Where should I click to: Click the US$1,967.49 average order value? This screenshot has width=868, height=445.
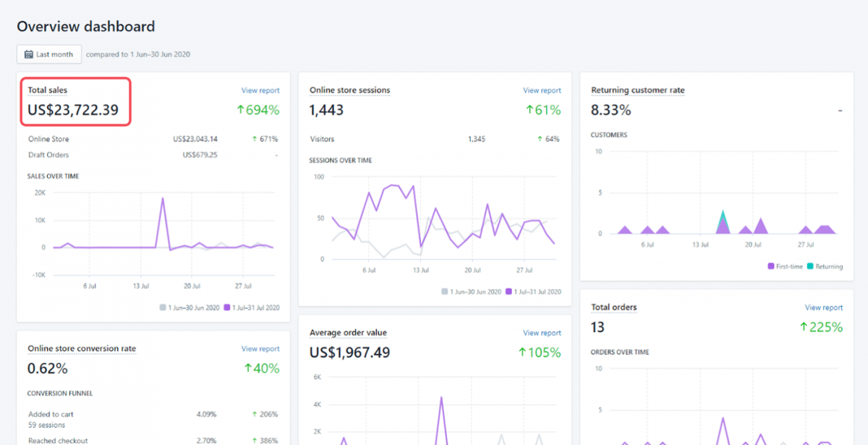[349, 352]
